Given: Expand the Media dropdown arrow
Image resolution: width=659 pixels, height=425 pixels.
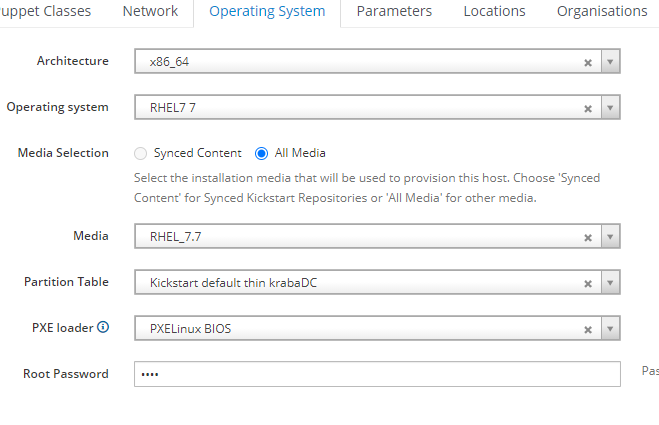Looking at the screenshot, I should click(610, 237).
